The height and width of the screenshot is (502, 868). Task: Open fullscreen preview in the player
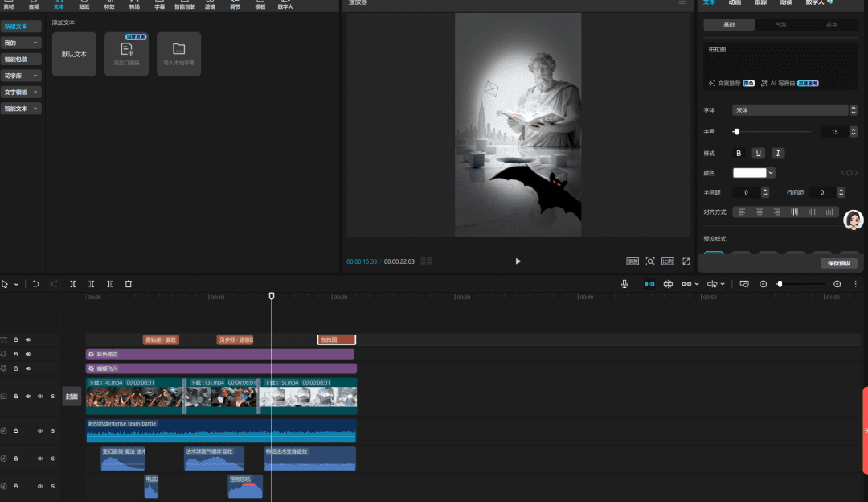[686, 261]
